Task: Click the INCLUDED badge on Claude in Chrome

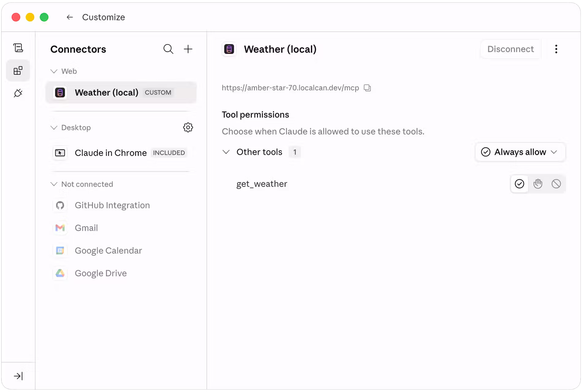Action: pyautogui.click(x=169, y=153)
